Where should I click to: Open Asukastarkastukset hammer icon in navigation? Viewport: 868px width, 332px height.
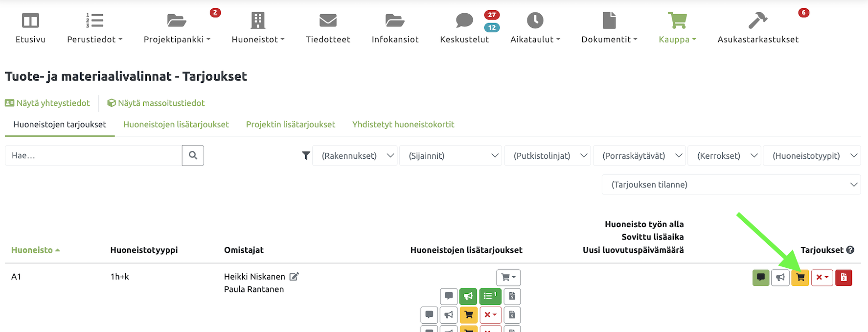pyautogui.click(x=757, y=21)
